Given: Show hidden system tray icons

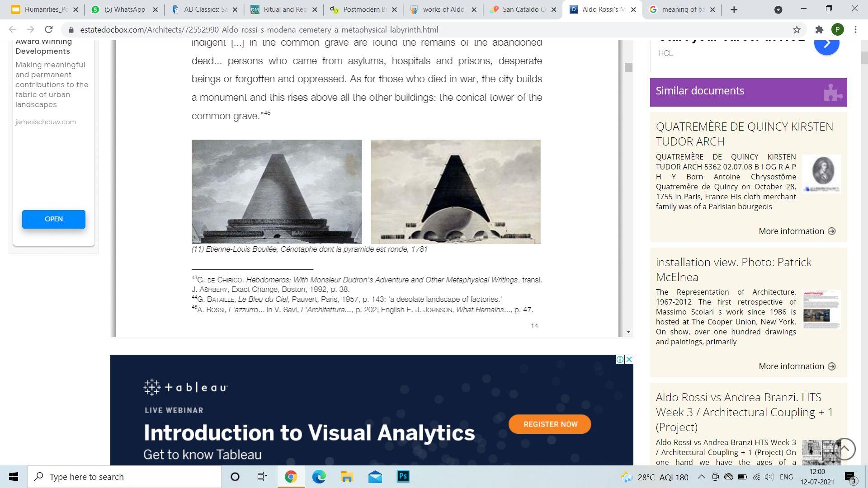Looking at the screenshot, I should [701, 477].
